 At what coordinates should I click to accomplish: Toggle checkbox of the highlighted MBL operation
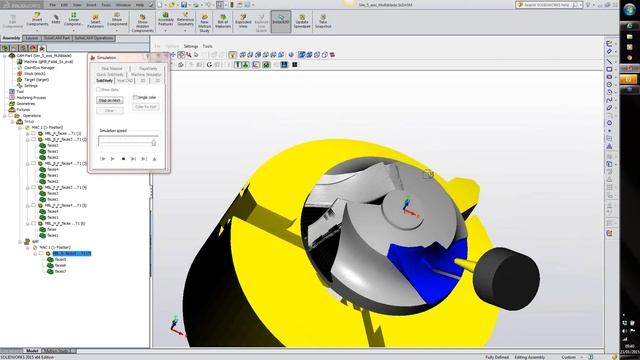[x=41, y=253]
